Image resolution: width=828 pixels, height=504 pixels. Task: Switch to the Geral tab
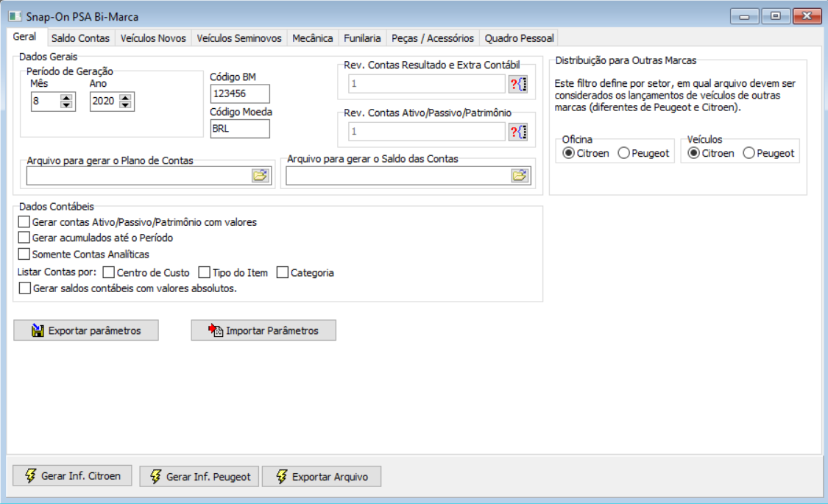click(x=25, y=36)
